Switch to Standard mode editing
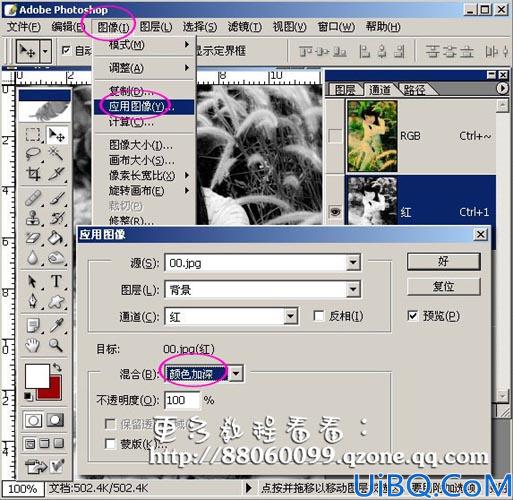 [x=34, y=420]
